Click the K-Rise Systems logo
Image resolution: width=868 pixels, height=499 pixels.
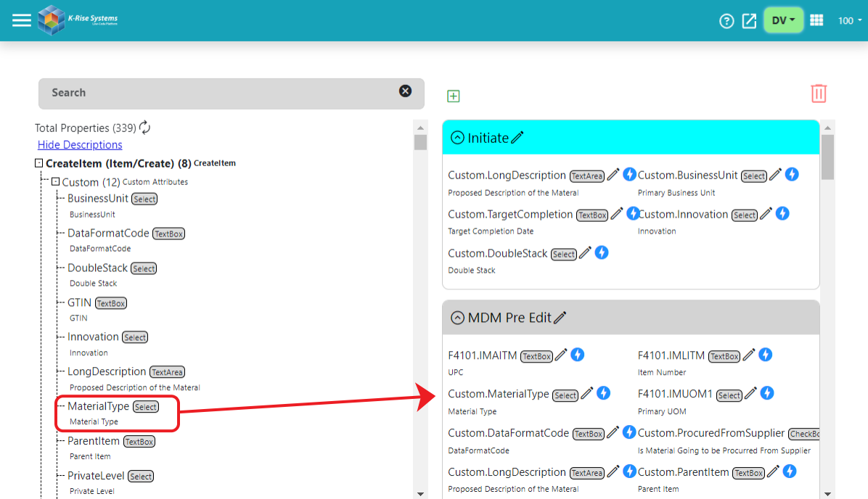tap(52, 20)
